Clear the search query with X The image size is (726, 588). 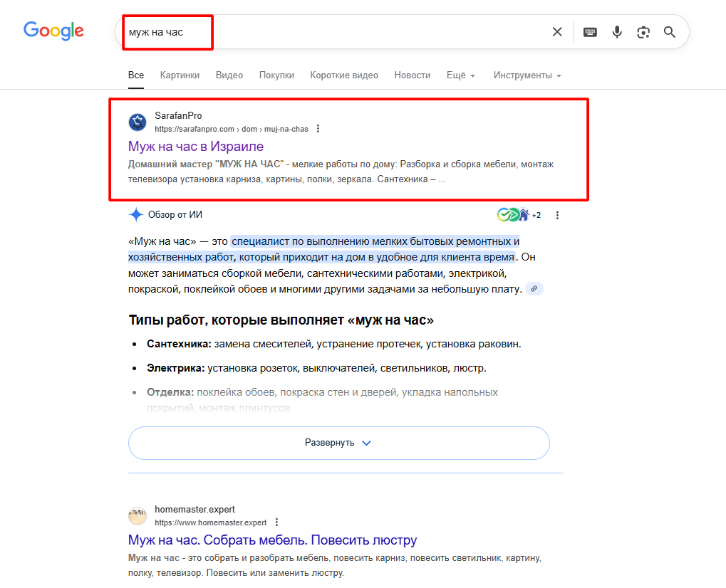click(x=557, y=32)
